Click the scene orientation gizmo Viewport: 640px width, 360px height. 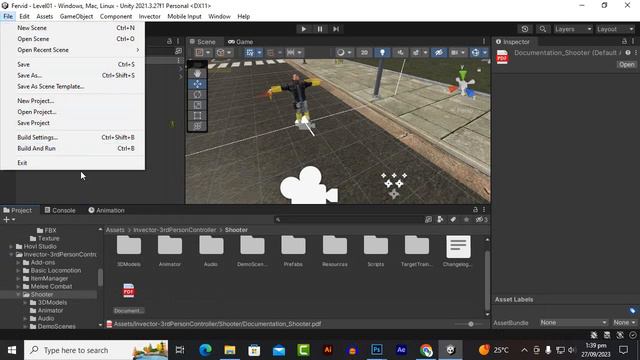pyautogui.click(x=462, y=82)
